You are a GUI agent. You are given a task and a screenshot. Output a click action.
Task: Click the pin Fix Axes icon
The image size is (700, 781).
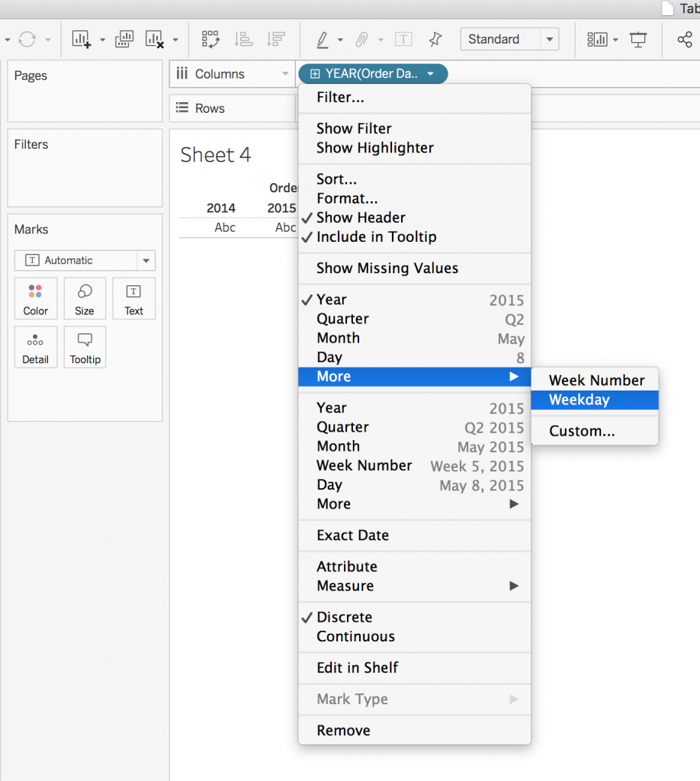435,39
